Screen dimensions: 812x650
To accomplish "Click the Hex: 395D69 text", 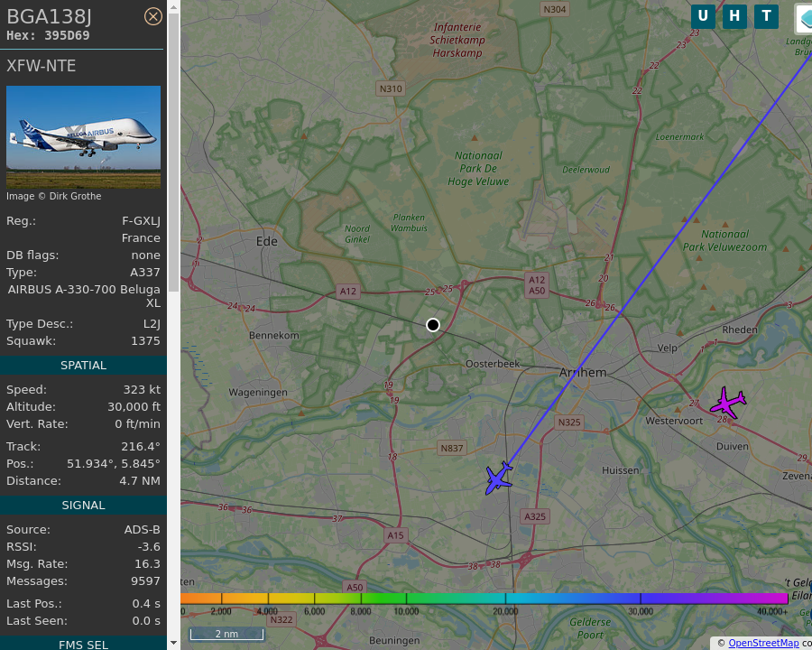I will click(x=48, y=36).
